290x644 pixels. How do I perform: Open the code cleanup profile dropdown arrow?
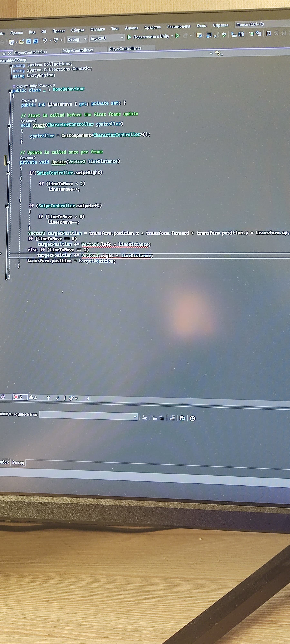(x=76, y=398)
